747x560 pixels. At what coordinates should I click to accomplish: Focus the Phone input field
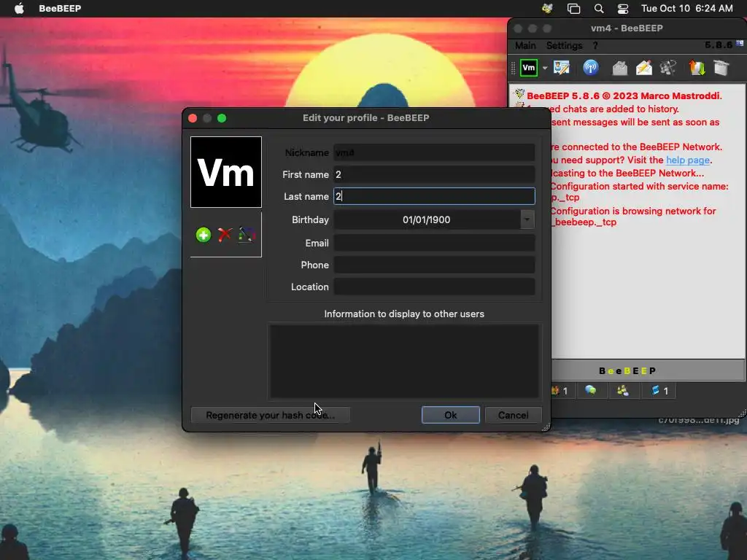[x=434, y=265]
